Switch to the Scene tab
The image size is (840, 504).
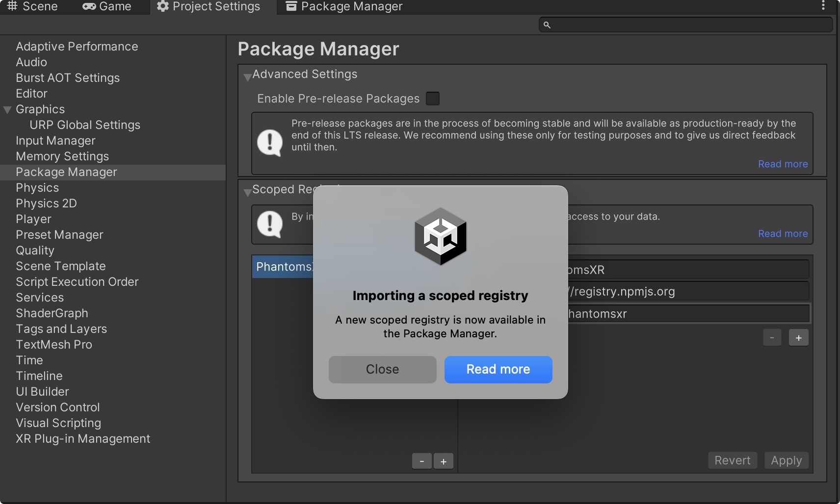(32, 6)
